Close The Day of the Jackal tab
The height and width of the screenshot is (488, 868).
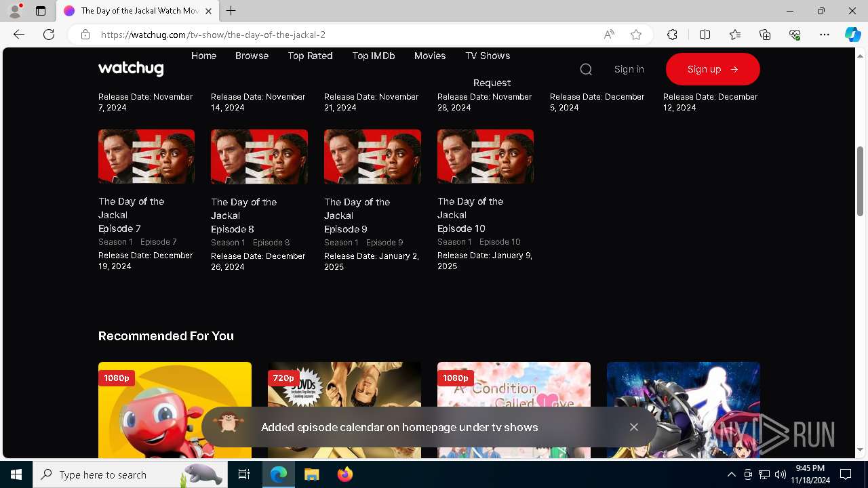tap(209, 11)
